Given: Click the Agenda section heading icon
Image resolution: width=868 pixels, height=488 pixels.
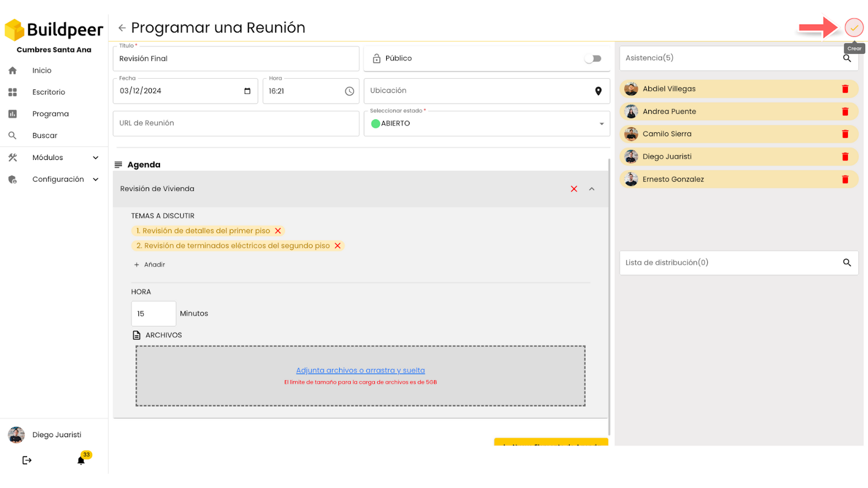Looking at the screenshot, I should [118, 165].
